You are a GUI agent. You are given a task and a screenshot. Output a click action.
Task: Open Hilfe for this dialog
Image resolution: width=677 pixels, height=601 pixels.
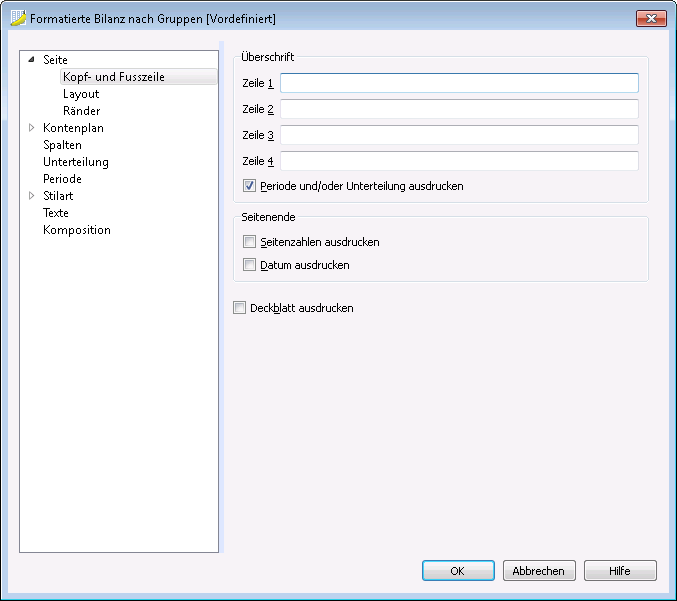point(620,571)
